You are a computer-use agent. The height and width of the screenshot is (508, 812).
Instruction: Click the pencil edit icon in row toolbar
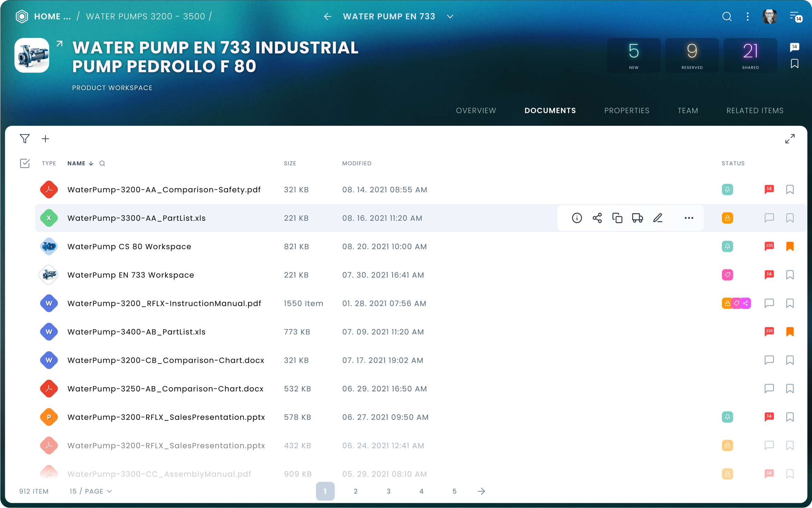click(658, 218)
